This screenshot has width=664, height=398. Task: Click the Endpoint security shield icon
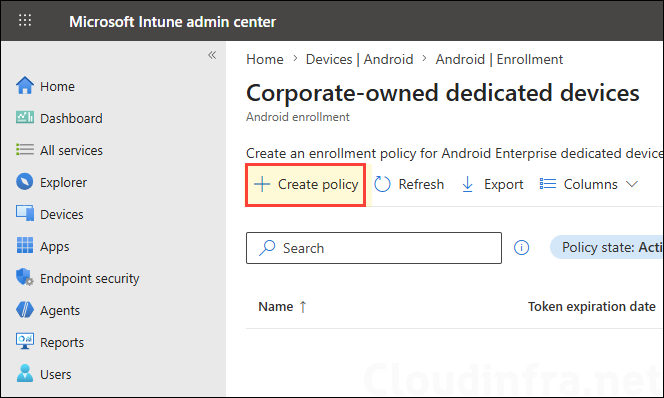25,277
